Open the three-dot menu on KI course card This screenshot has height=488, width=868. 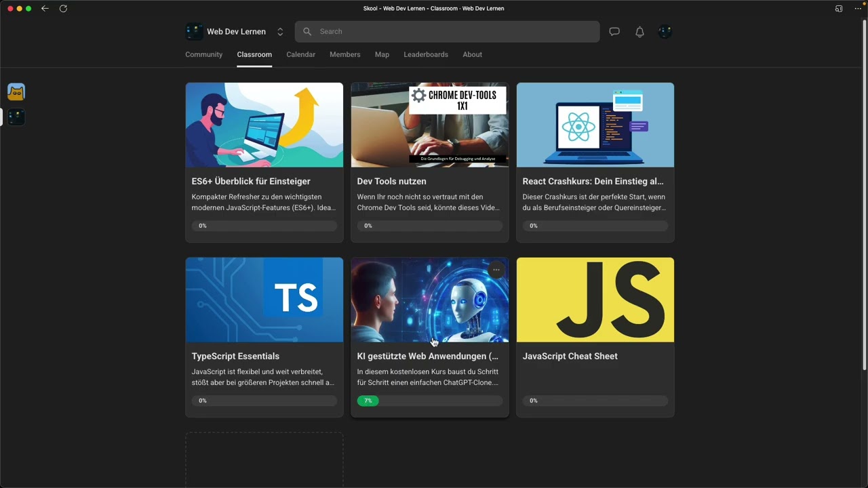[x=496, y=270]
